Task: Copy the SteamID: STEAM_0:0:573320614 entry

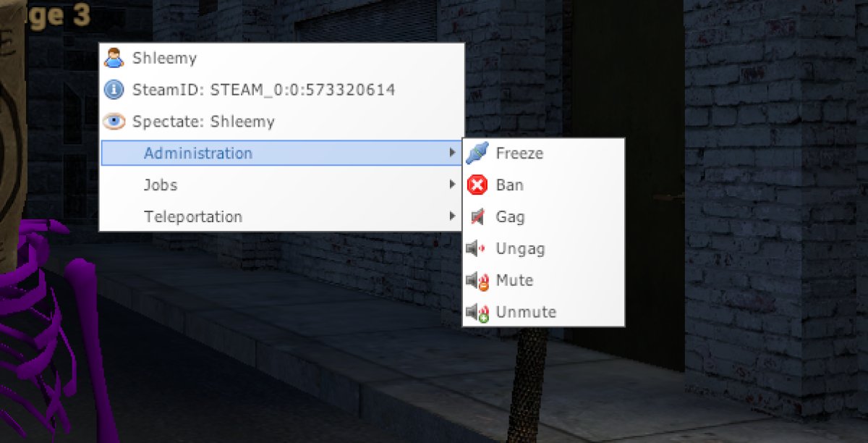Action: 281,90
